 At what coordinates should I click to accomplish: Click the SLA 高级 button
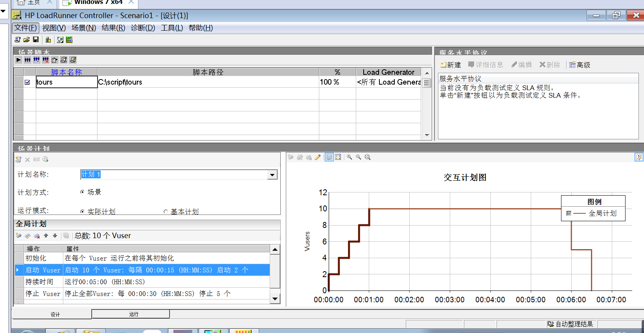click(580, 65)
